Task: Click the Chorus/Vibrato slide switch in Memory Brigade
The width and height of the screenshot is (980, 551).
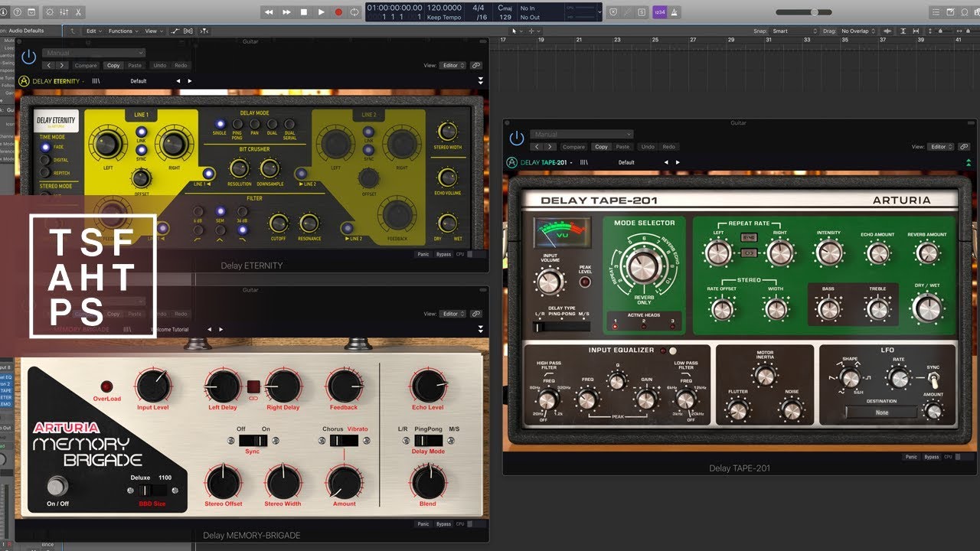Action: (x=344, y=441)
